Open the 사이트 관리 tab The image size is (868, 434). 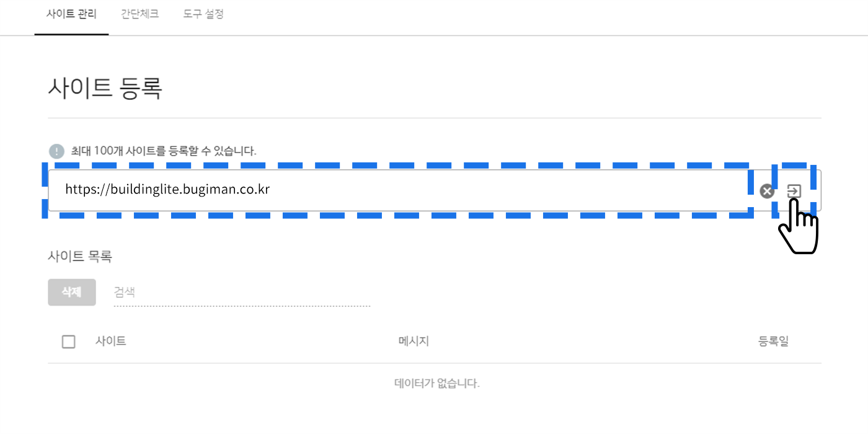tap(71, 14)
